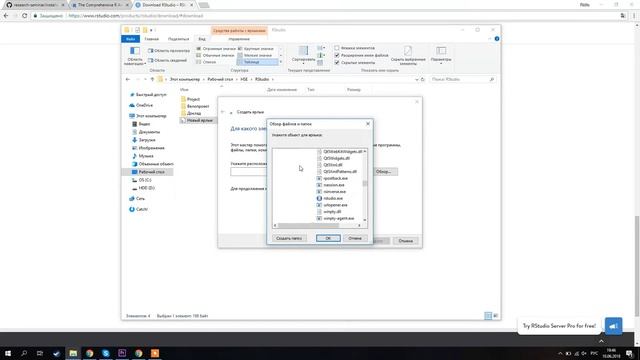The height and width of the screenshot is (360, 640).
Task: Select rsinverse.exe in the file list
Action: coord(331,191)
